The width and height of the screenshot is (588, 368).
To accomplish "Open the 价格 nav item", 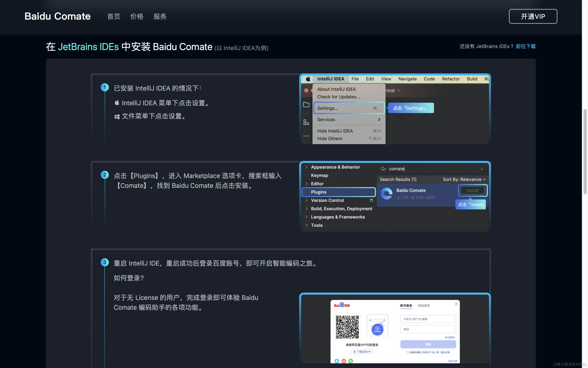I will coord(137,16).
